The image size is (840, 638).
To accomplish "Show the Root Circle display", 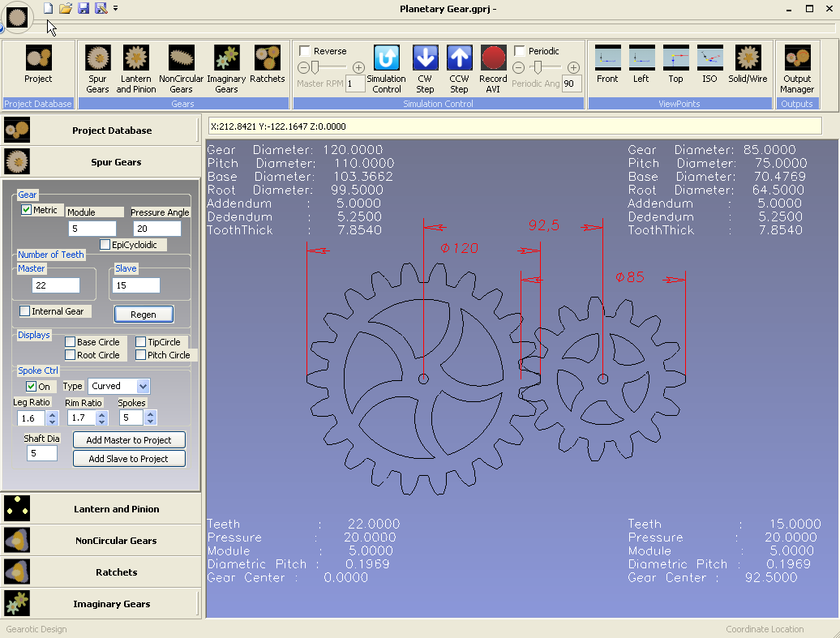I will click(70, 354).
